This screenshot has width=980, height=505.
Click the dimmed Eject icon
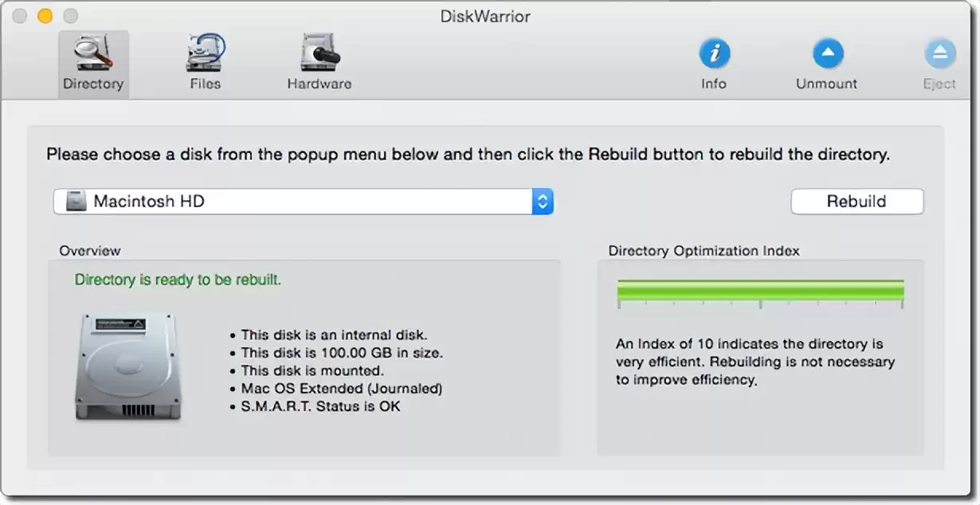point(939,53)
